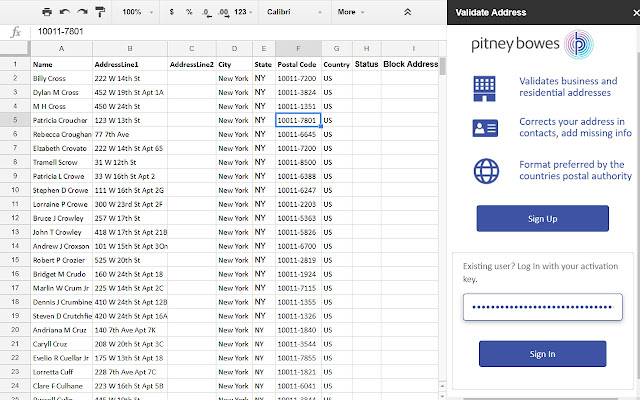Click cell '228 7th Ave Apt 7C'
The image size is (640, 400).
[130, 372]
